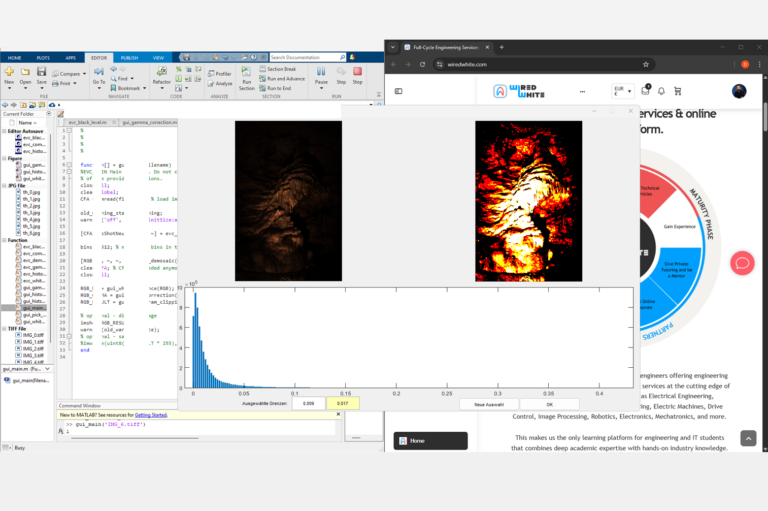
Task: Click the Refactor icon
Action: 162,72
